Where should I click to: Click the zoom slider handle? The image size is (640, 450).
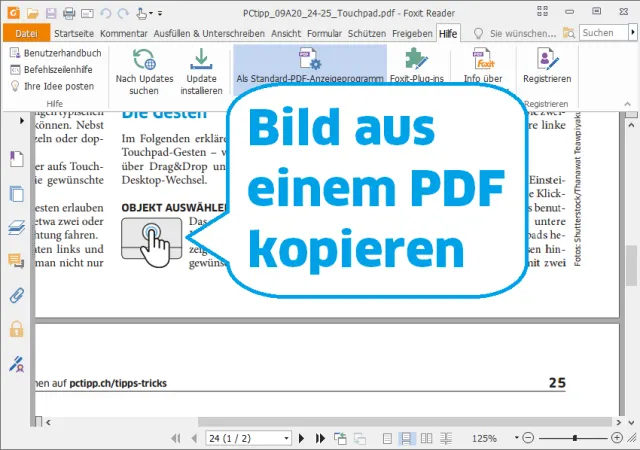click(x=575, y=438)
